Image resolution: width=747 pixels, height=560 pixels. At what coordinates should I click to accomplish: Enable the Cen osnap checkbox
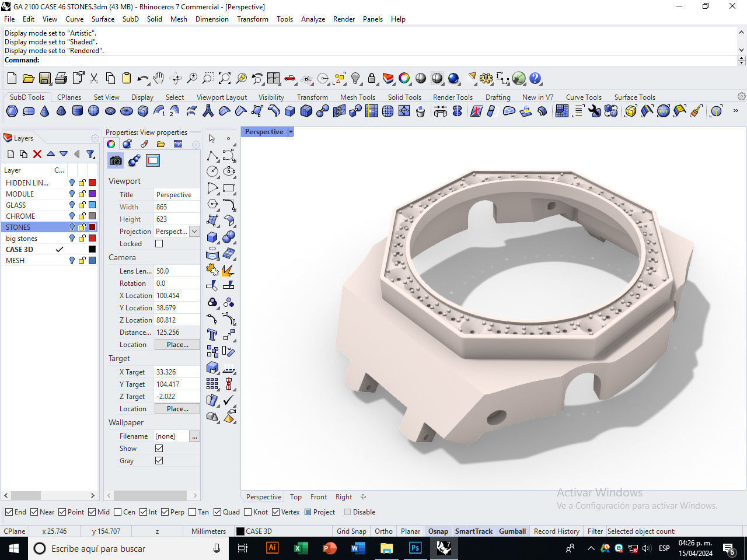click(x=118, y=512)
